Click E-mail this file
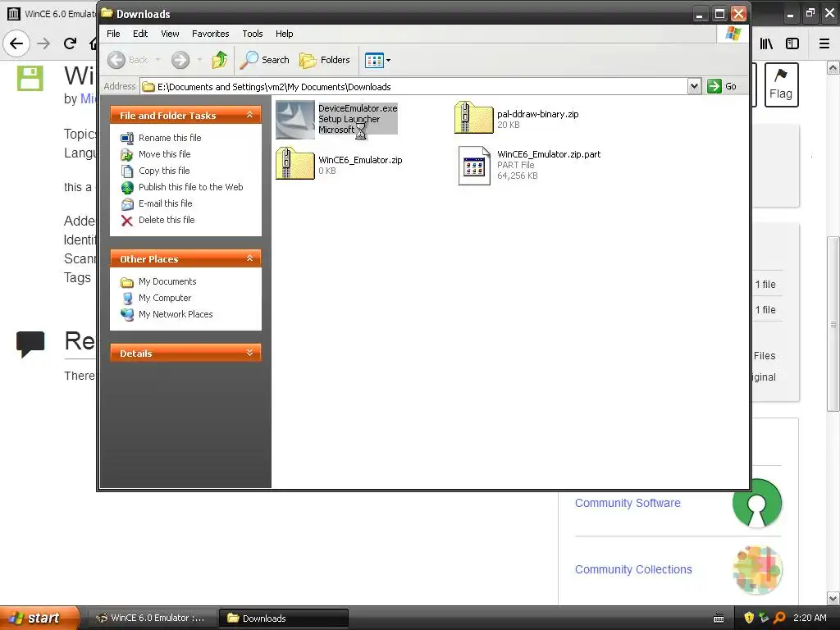840x630 pixels. click(x=165, y=203)
